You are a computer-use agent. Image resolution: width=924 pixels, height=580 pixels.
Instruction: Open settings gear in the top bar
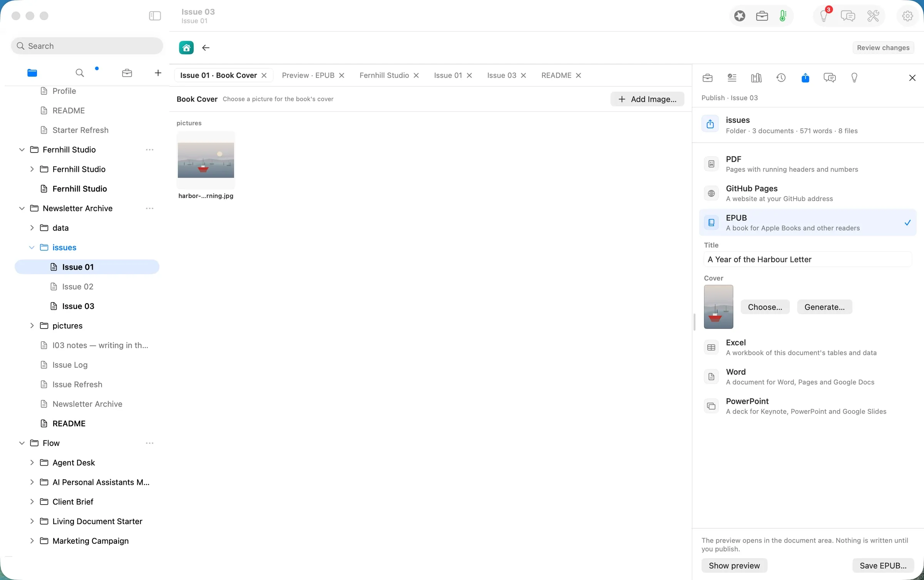click(907, 16)
